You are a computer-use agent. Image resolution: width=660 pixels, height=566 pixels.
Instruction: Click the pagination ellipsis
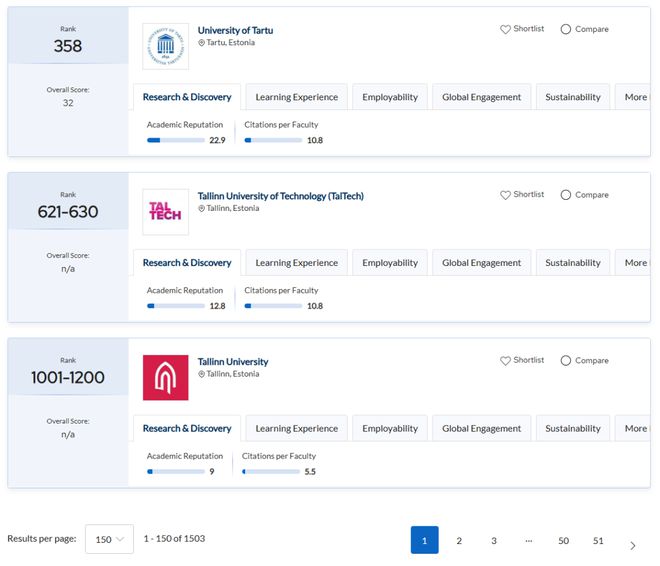(529, 540)
